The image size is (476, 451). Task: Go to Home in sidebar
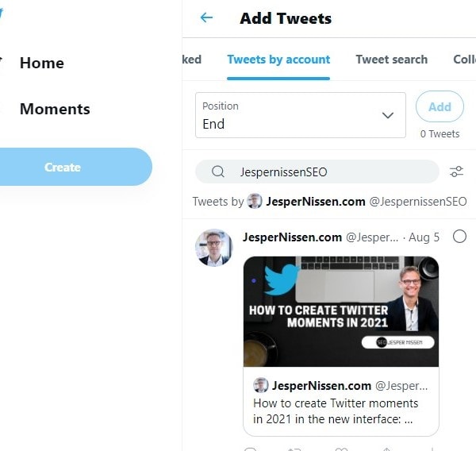(42, 63)
